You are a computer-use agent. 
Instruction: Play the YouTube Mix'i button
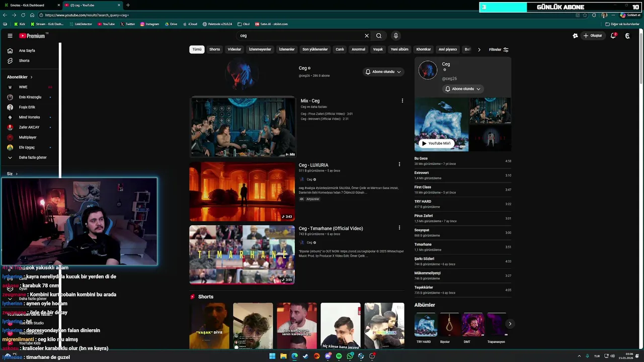tap(436, 143)
